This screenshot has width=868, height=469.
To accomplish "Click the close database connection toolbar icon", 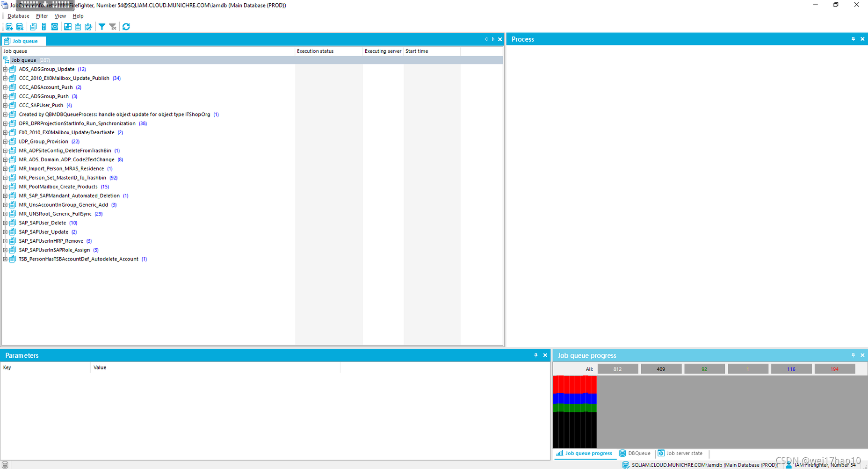I will coord(20,27).
